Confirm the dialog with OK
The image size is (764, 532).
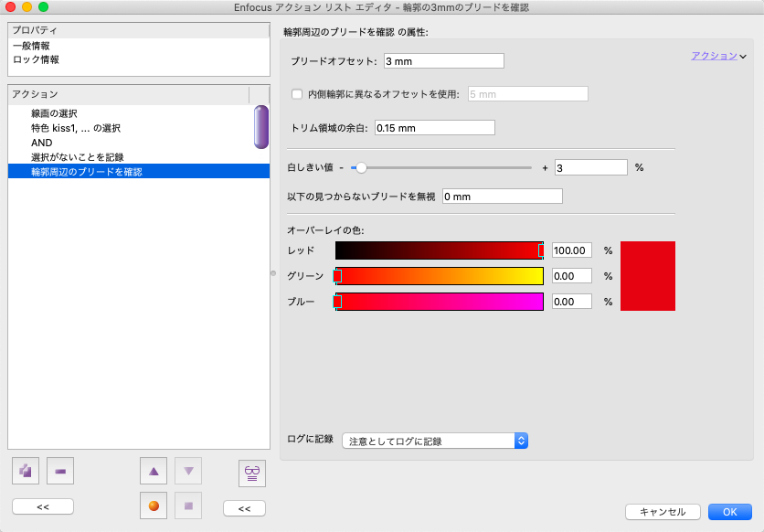tap(729, 512)
